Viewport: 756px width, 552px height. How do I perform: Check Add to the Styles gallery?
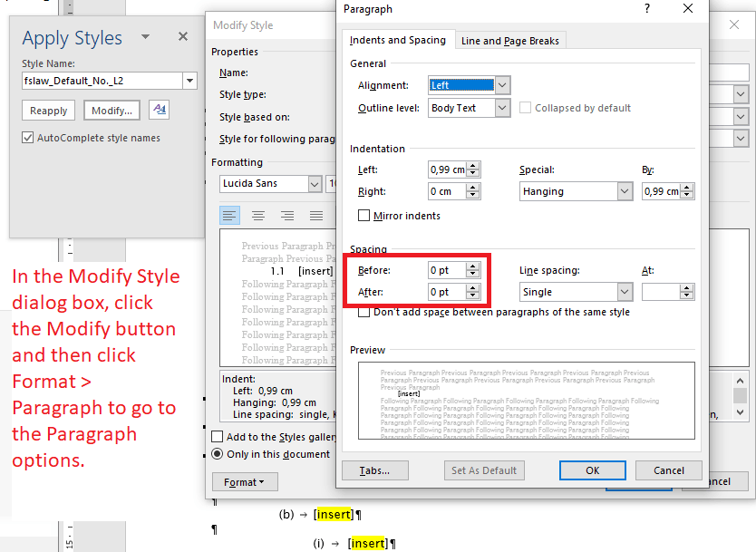[217, 437]
